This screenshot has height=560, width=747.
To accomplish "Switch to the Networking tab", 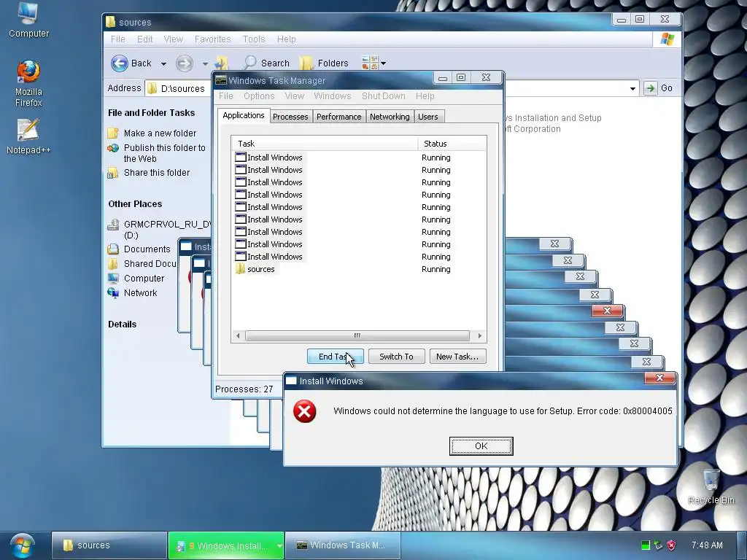I will click(390, 117).
